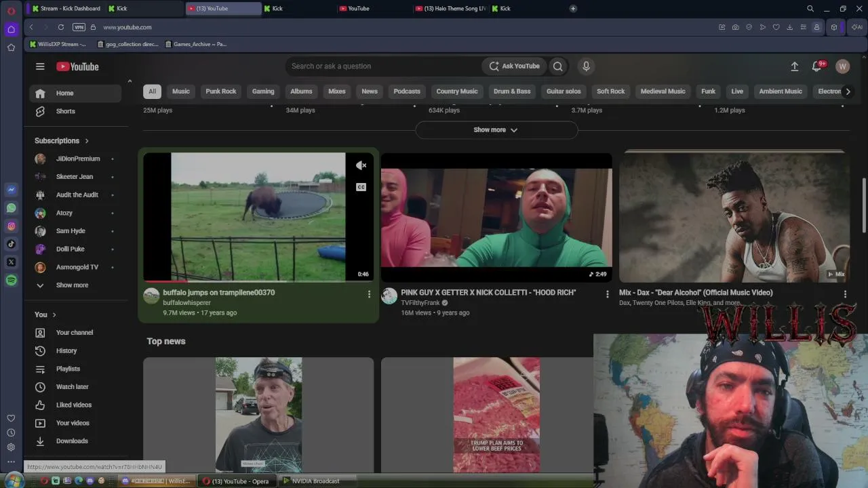The image size is (868, 488).
Task: Toggle captions on buffalo video preview
Action: point(361,187)
